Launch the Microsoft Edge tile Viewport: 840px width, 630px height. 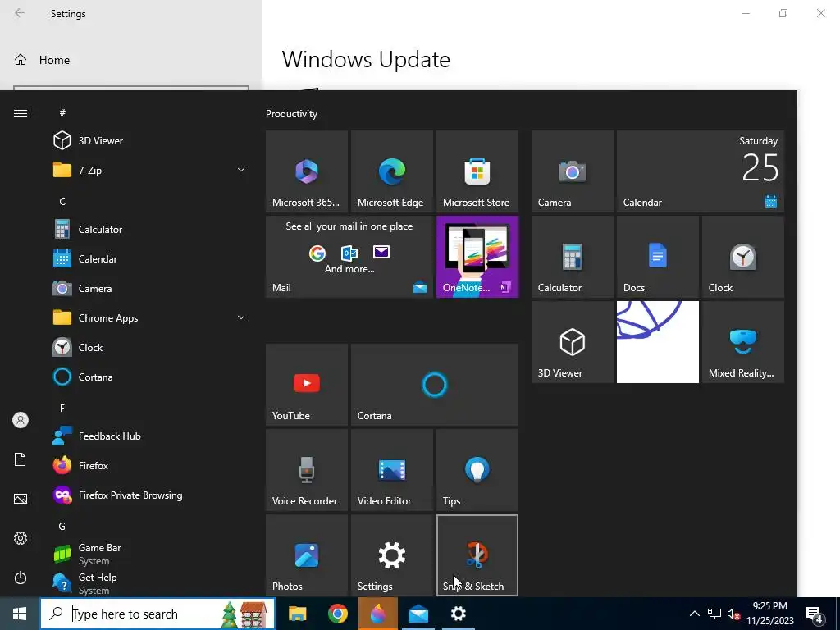coord(391,171)
